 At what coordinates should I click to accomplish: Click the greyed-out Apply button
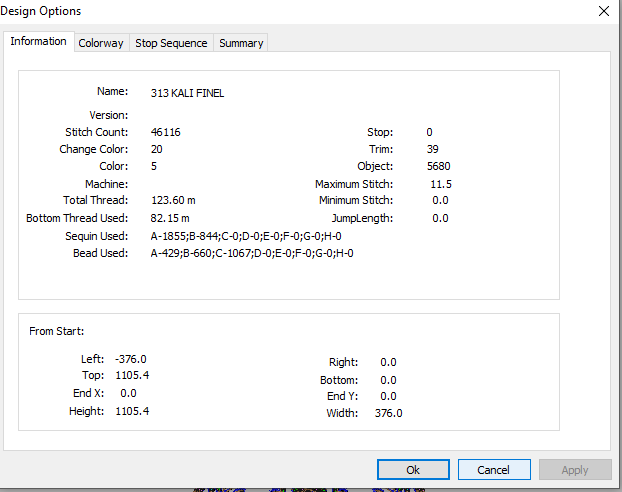[575, 470]
